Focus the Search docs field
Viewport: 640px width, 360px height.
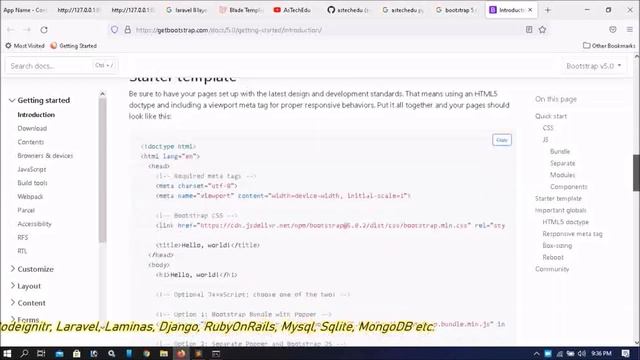61,66
